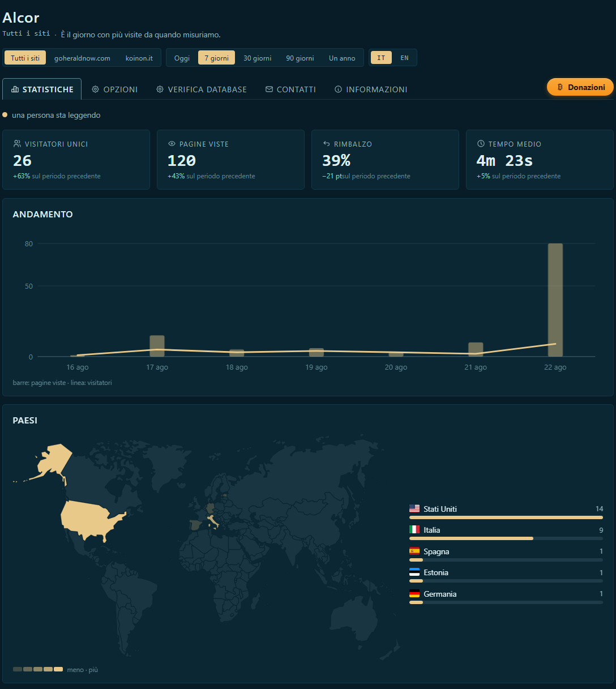Click the United States flag icon
The width and height of the screenshot is (616, 689).
pos(414,509)
